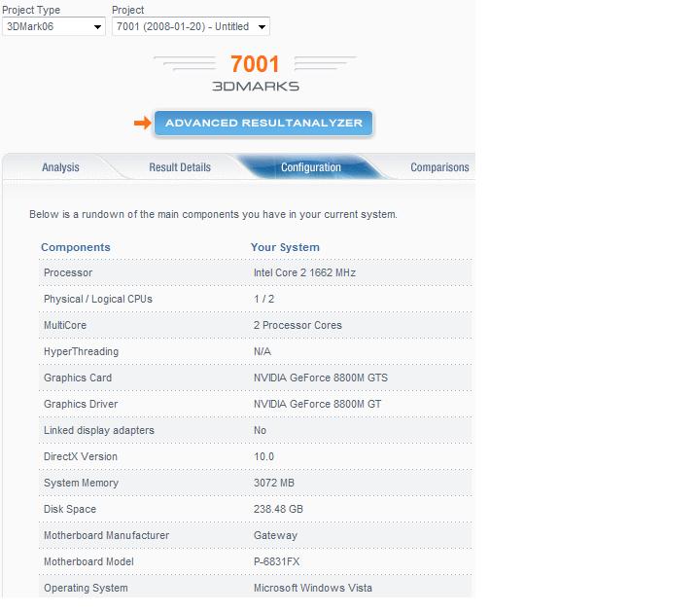Click the NVIDIA GeForce 8800M GT driver value

coord(317,405)
